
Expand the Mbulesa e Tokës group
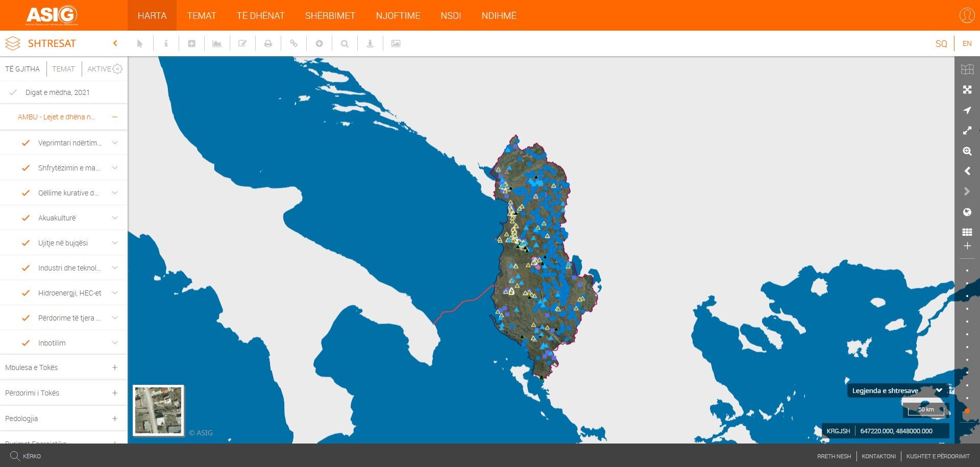115,367
